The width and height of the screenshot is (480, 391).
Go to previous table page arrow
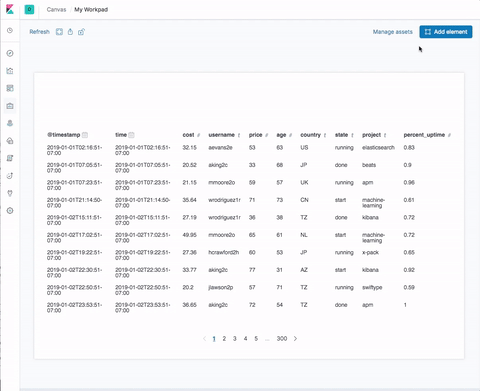point(204,339)
